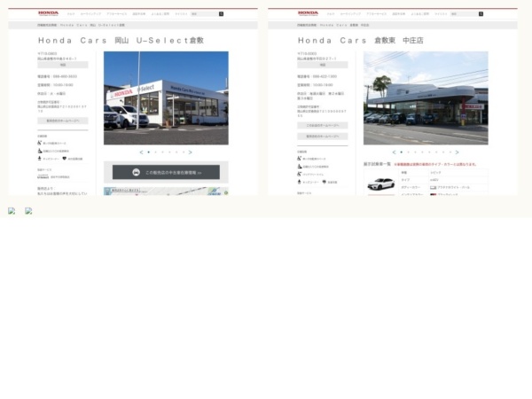Click the accessible entrance icon on the U-Select倉敷 page
Viewport: 532px width, 399px height.
point(40,151)
